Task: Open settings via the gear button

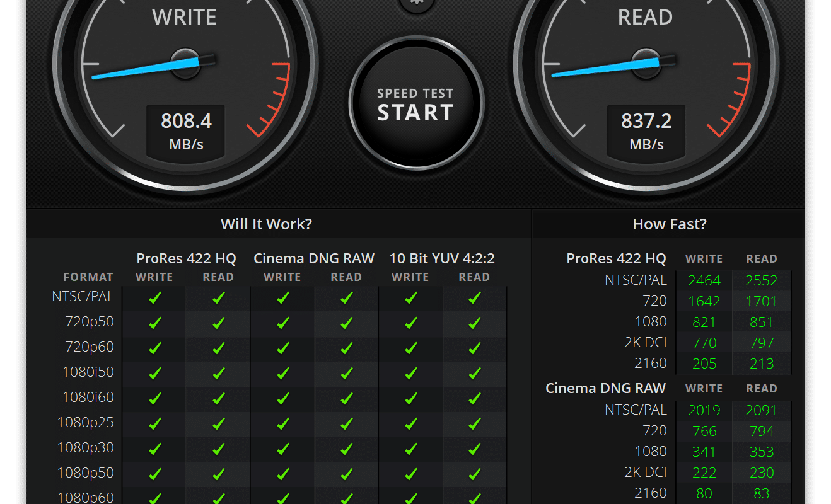Action: point(417,4)
